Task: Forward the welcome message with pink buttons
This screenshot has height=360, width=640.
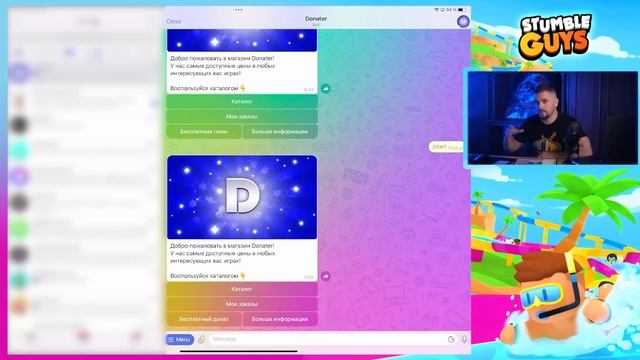Action: click(325, 276)
